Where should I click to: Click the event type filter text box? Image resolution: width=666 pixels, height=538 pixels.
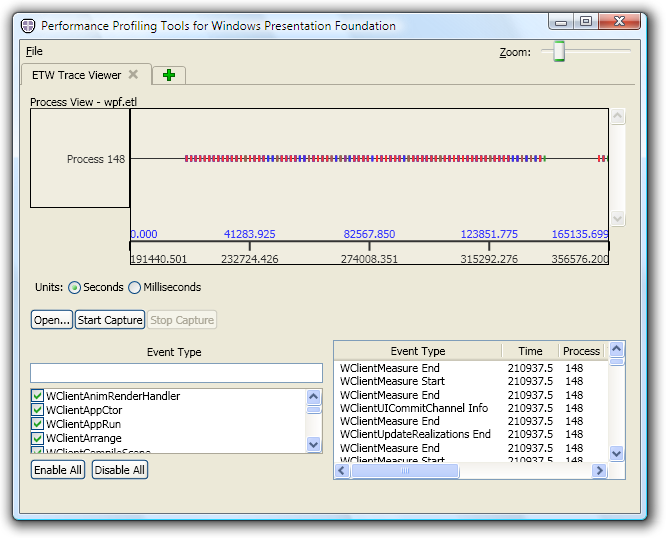coord(176,373)
